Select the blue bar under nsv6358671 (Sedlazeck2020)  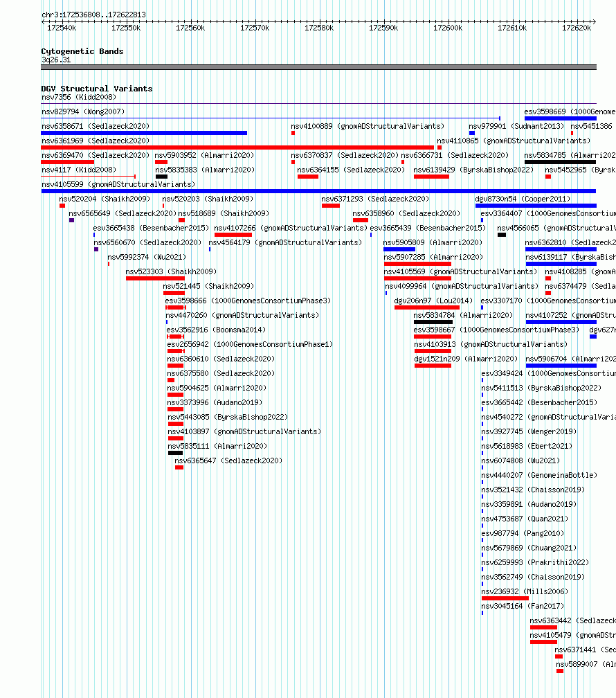click(x=144, y=133)
